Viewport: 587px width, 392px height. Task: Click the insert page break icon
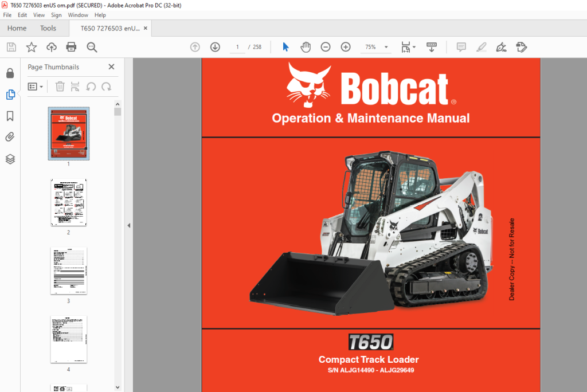[x=75, y=87]
